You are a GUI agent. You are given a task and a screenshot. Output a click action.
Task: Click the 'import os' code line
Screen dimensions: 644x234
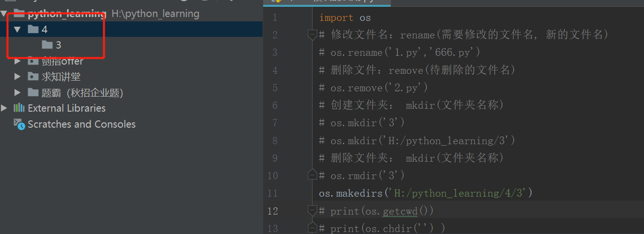click(x=345, y=18)
